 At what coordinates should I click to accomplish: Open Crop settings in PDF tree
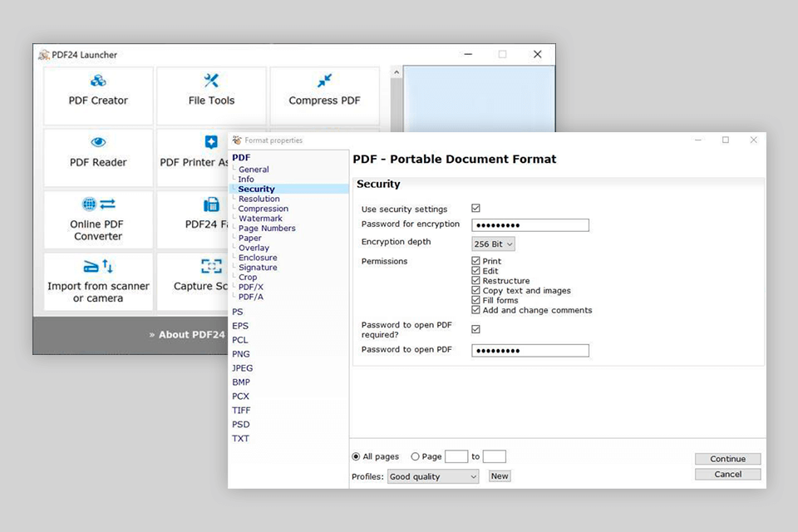click(248, 277)
